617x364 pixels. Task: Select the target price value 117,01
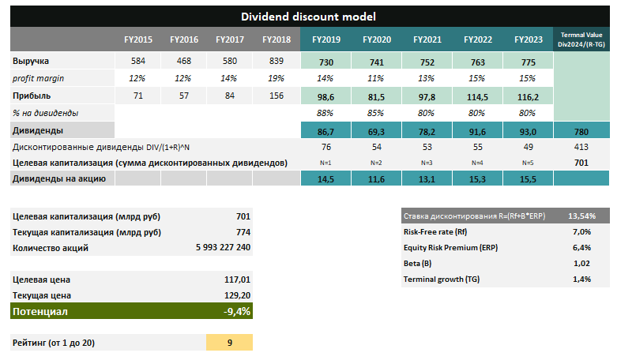pos(237,280)
